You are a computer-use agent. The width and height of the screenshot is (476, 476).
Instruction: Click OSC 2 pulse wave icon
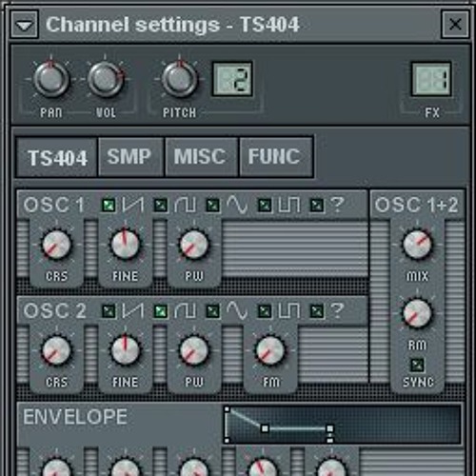[x=289, y=310]
